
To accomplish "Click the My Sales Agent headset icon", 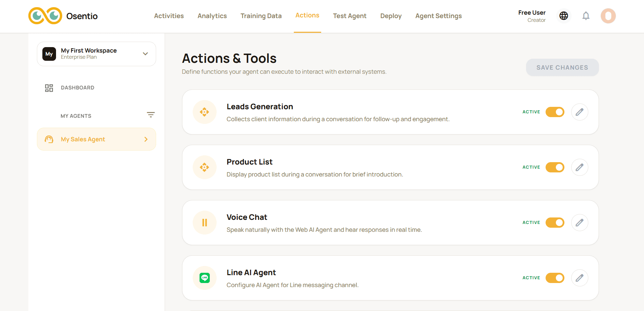I will pos(49,139).
